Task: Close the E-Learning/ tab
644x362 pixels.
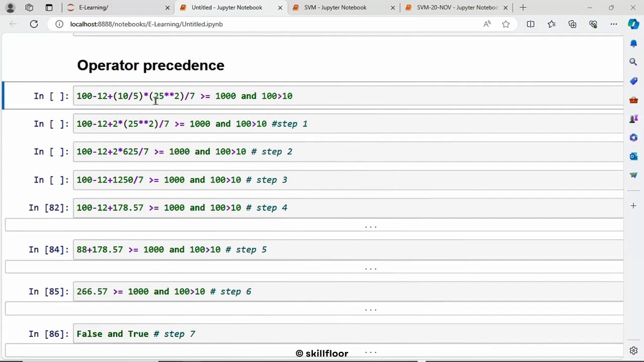Action: (x=168, y=8)
